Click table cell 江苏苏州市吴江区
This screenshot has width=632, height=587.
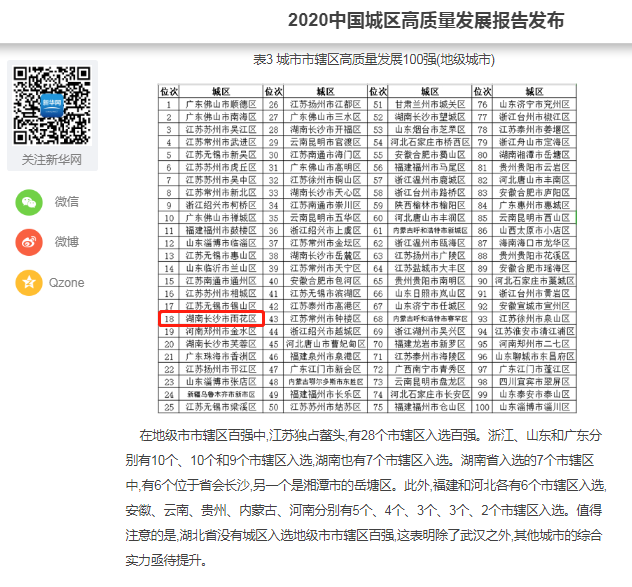tap(221, 129)
